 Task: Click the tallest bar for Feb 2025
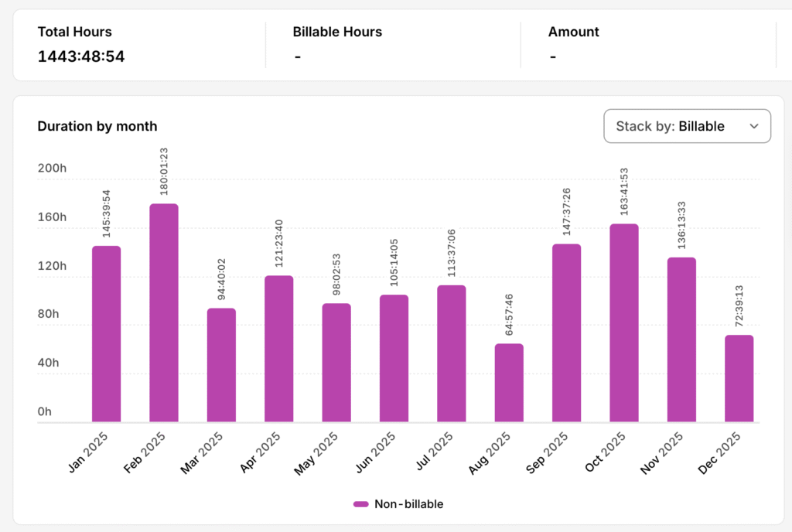[164, 313]
